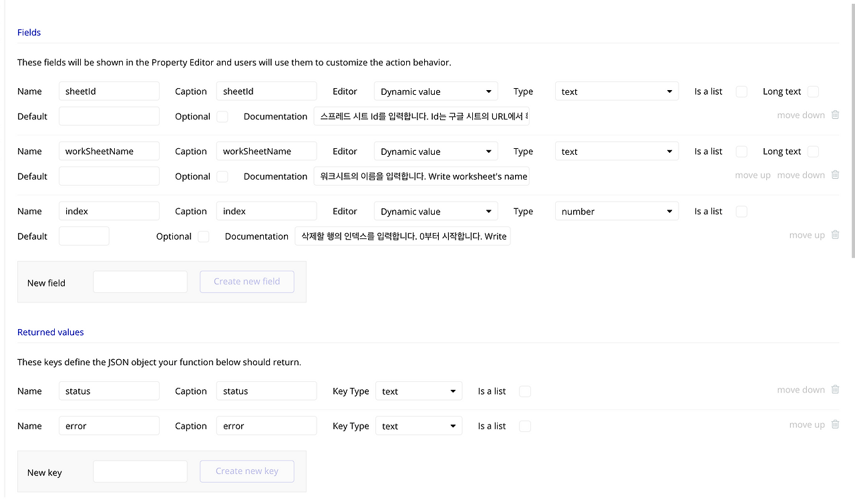Open the Returned values link
Image resolution: width=855 pixels, height=504 pixels.
point(50,332)
